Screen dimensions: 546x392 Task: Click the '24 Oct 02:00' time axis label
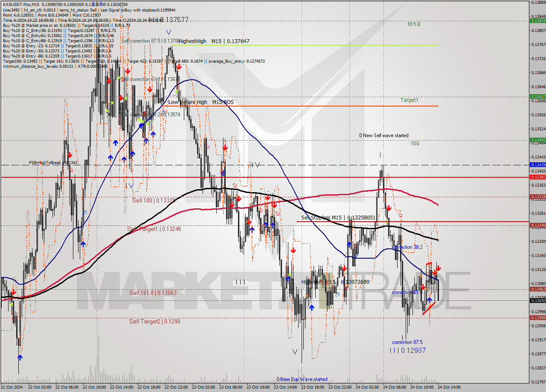click(x=367, y=387)
